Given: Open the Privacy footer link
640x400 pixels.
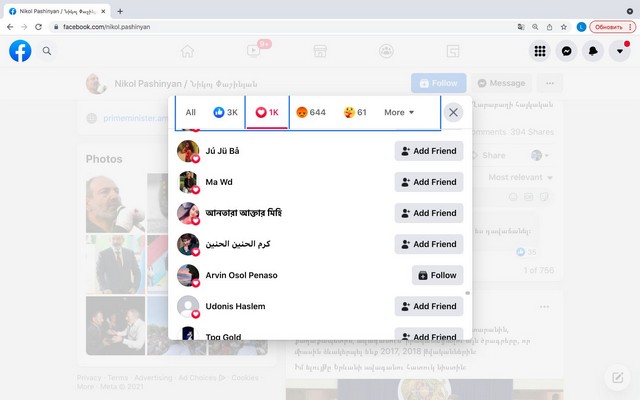Looking at the screenshot, I should click(89, 378).
